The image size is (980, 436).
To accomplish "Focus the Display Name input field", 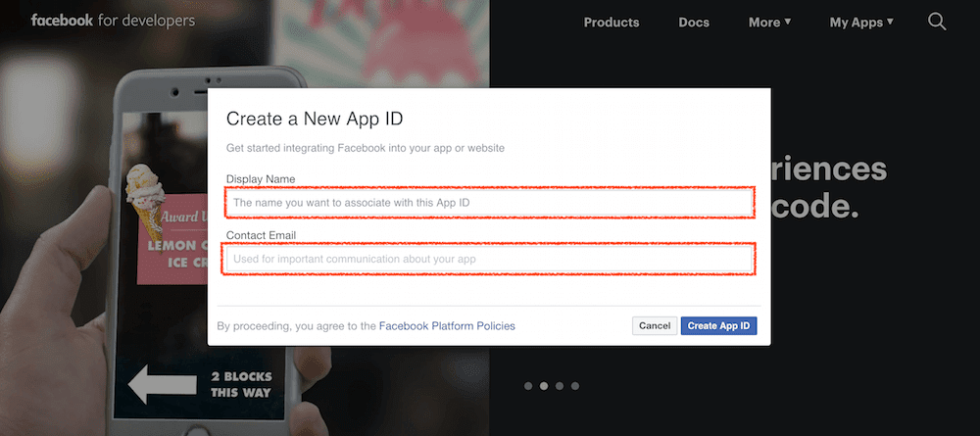I will point(489,202).
